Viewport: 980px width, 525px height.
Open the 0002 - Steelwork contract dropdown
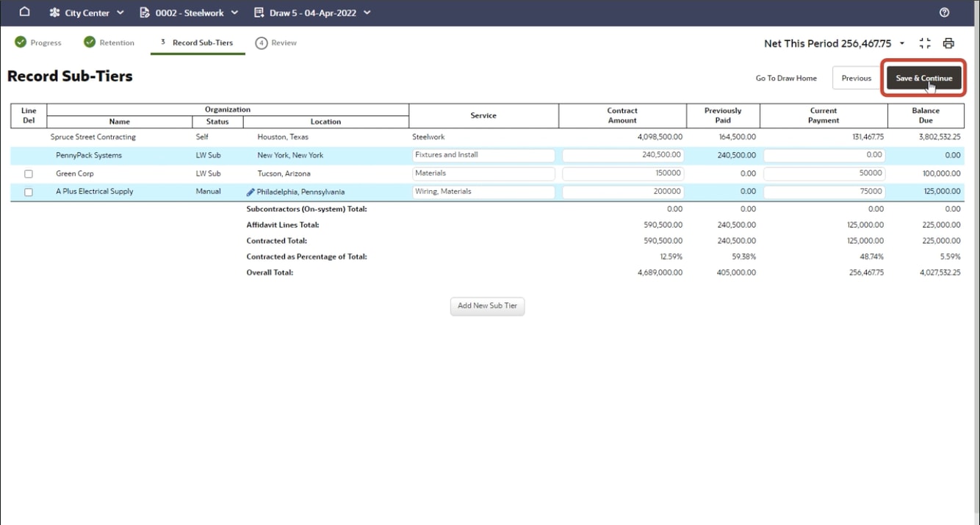point(235,13)
